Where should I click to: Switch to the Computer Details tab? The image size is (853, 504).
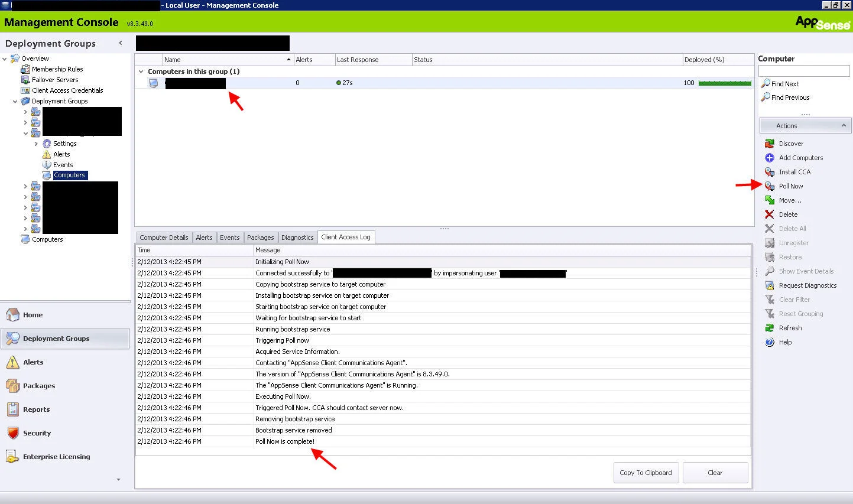164,238
